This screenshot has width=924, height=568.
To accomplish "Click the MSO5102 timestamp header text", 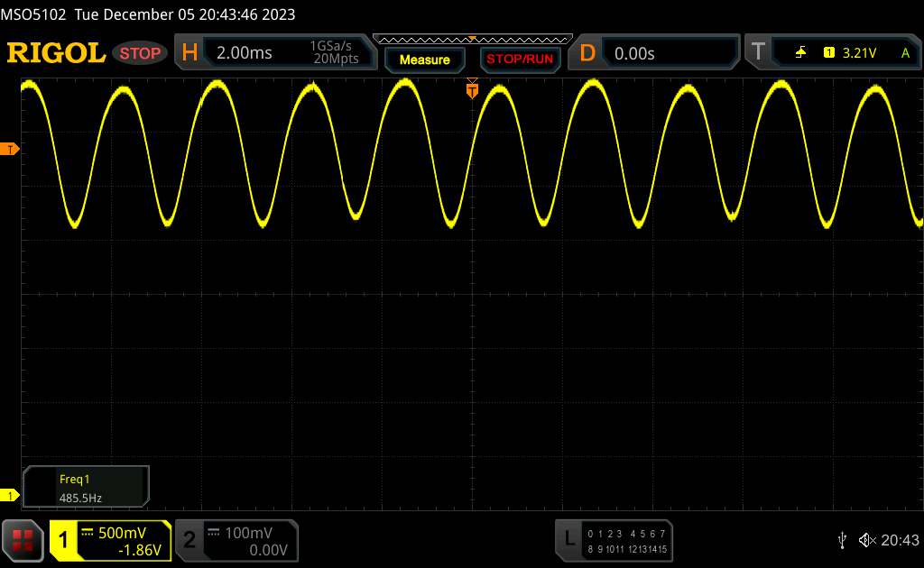I will [x=148, y=14].
